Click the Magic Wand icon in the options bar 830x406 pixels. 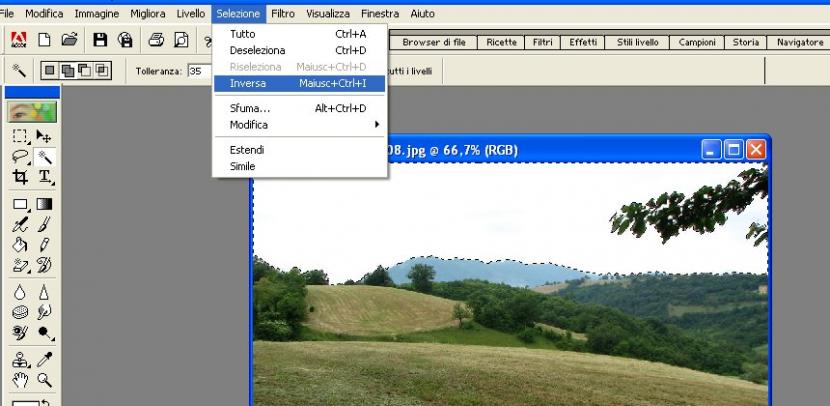coord(19,70)
